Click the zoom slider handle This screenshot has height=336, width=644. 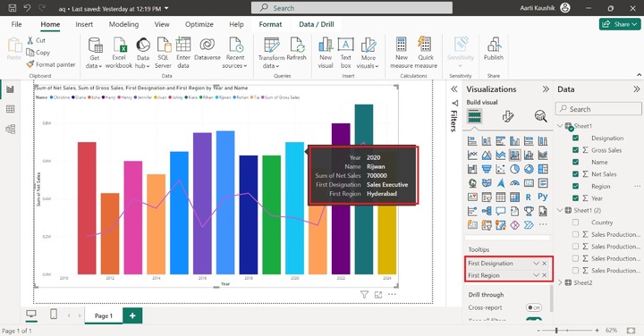pyautogui.click(x=556, y=331)
